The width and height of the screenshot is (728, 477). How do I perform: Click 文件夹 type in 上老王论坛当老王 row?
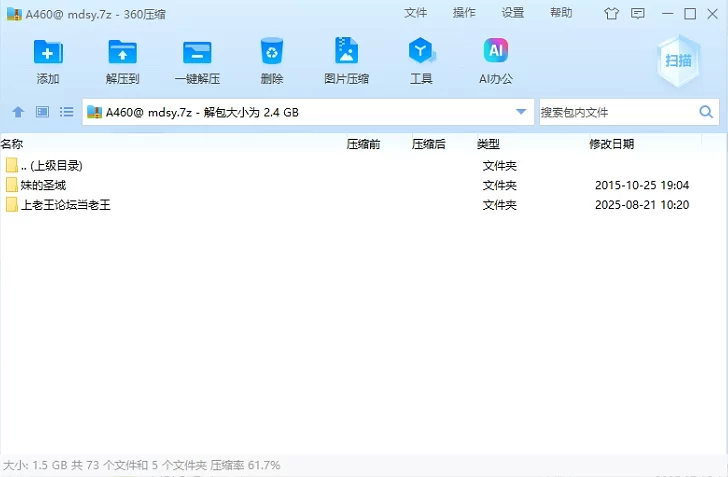(x=500, y=204)
